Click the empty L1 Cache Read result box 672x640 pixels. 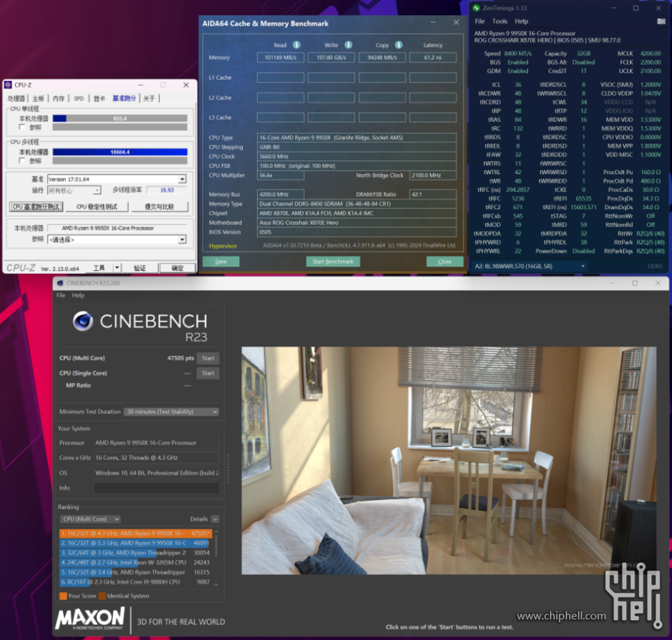pos(280,78)
